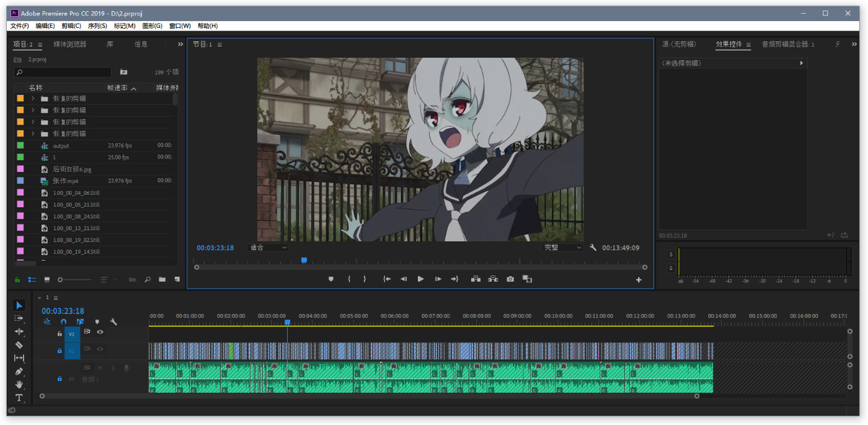
Task: Switch project panel to list view
Action: coord(32,280)
